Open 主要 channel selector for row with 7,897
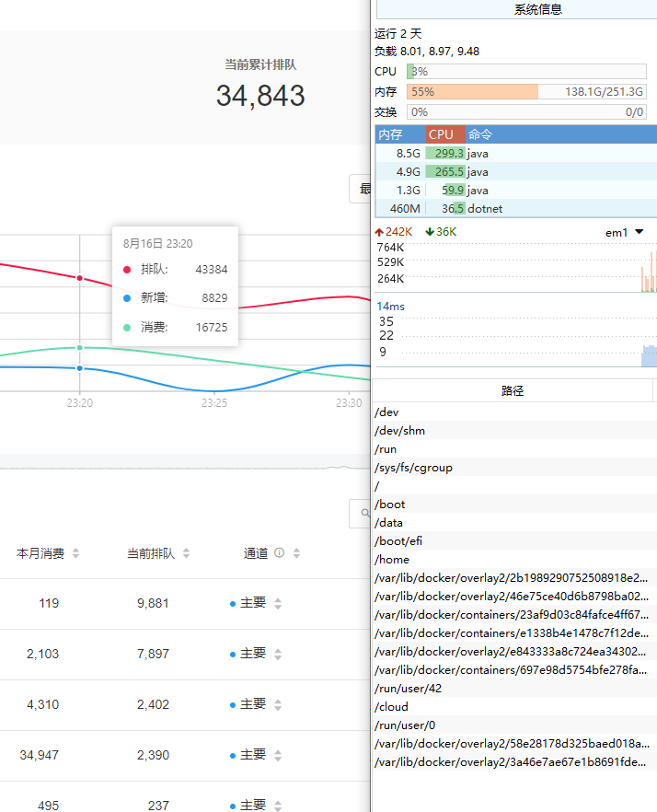 278,654
